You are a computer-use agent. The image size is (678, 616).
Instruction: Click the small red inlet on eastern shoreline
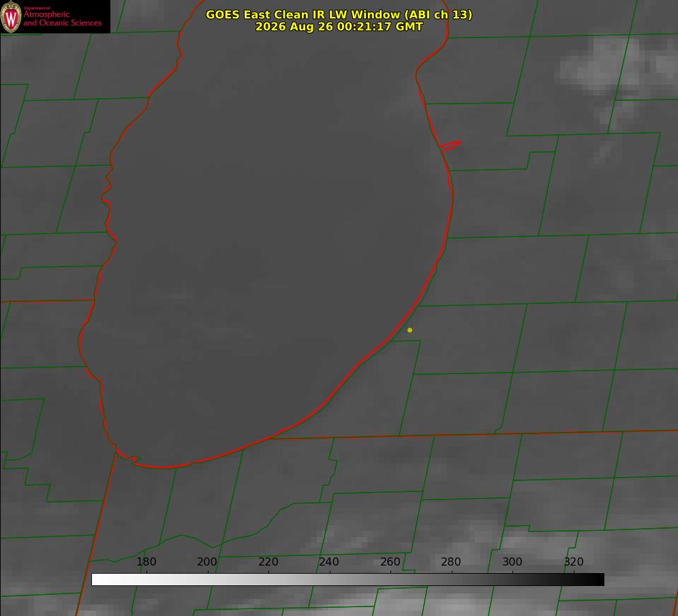point(450,146)
